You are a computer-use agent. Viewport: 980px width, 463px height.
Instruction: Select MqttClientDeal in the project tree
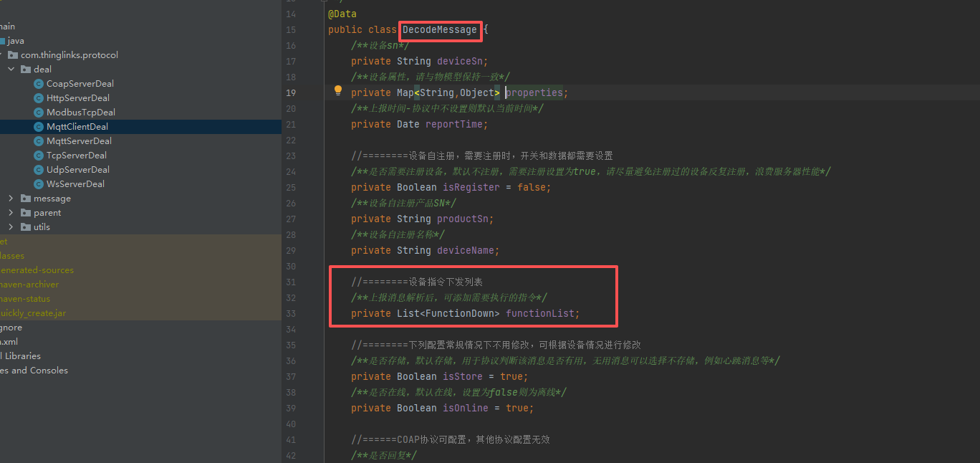77,127
